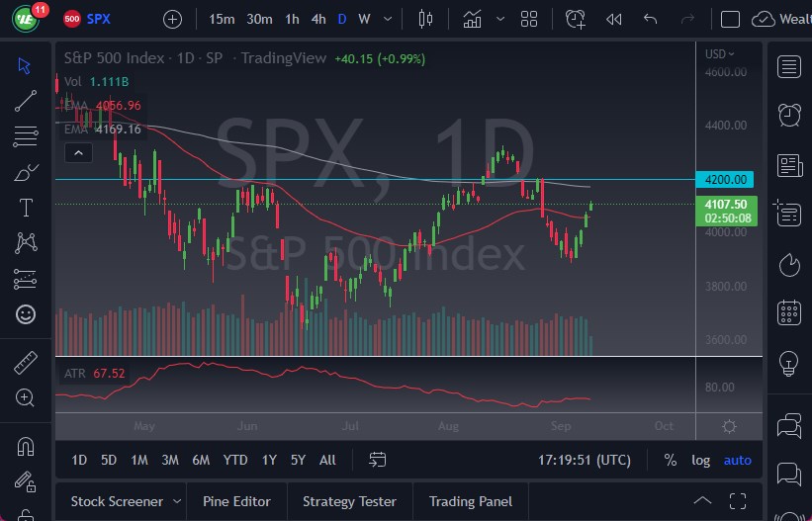This screenshot has height=521, width=812.
Task: Redo the last chart action
Action: point(687,19)
